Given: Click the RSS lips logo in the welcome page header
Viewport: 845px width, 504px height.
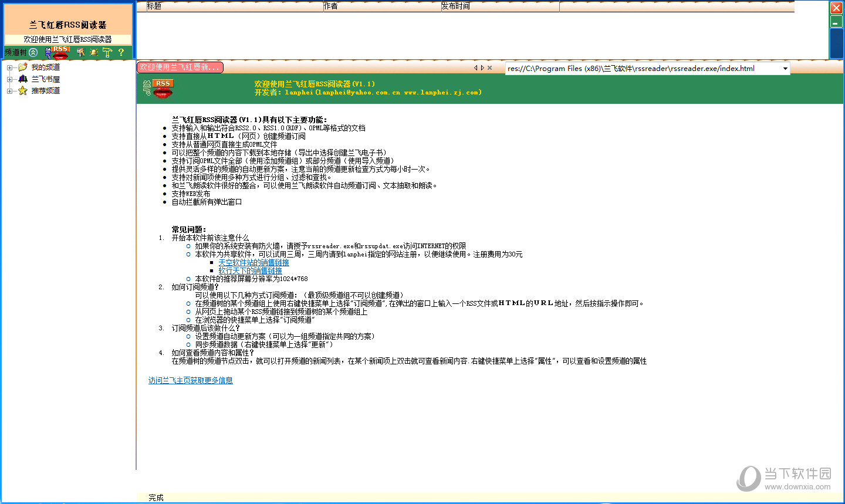Looking at the screenshot, I should (158, 89).
